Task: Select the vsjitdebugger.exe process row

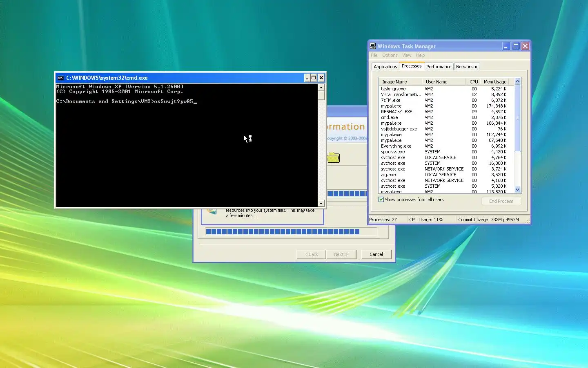Action: [446, 129]
